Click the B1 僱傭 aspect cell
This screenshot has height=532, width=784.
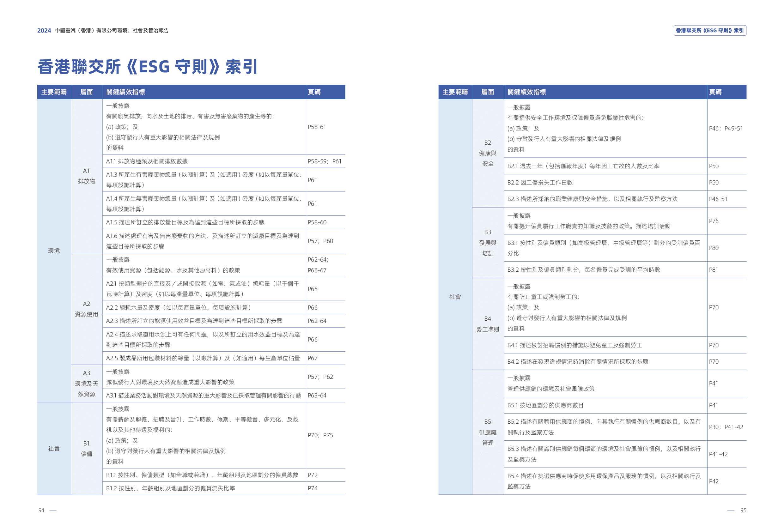[x=87, y=448]
